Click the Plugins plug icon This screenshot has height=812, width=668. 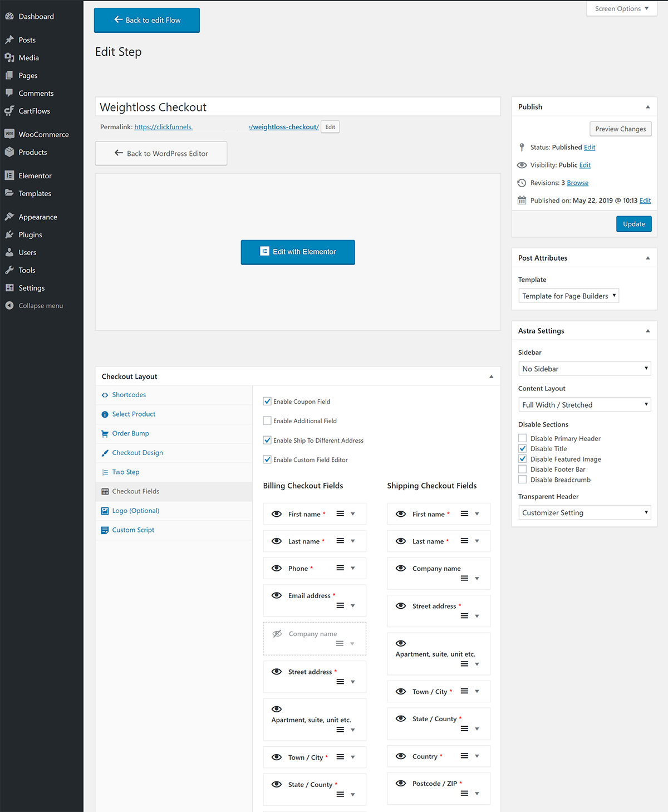(9, 234)
